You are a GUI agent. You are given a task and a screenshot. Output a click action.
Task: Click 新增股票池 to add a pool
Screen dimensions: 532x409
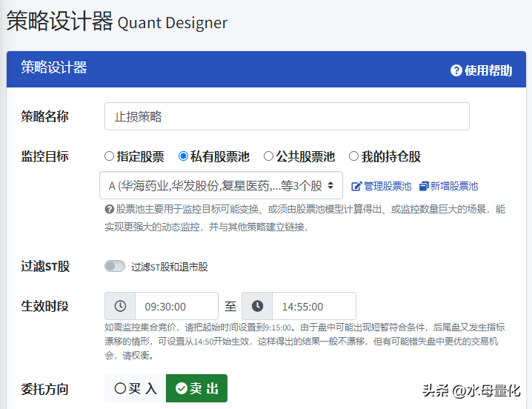click(x=453, y=186)
